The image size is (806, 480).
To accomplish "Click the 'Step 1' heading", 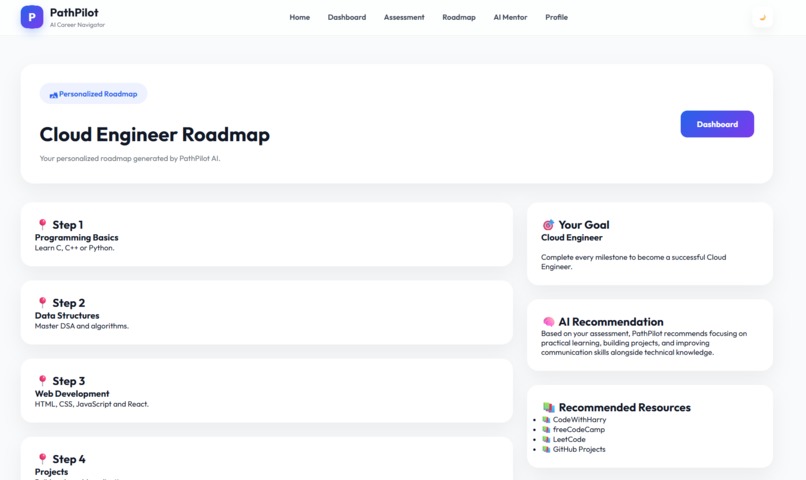I will point(67,225).
